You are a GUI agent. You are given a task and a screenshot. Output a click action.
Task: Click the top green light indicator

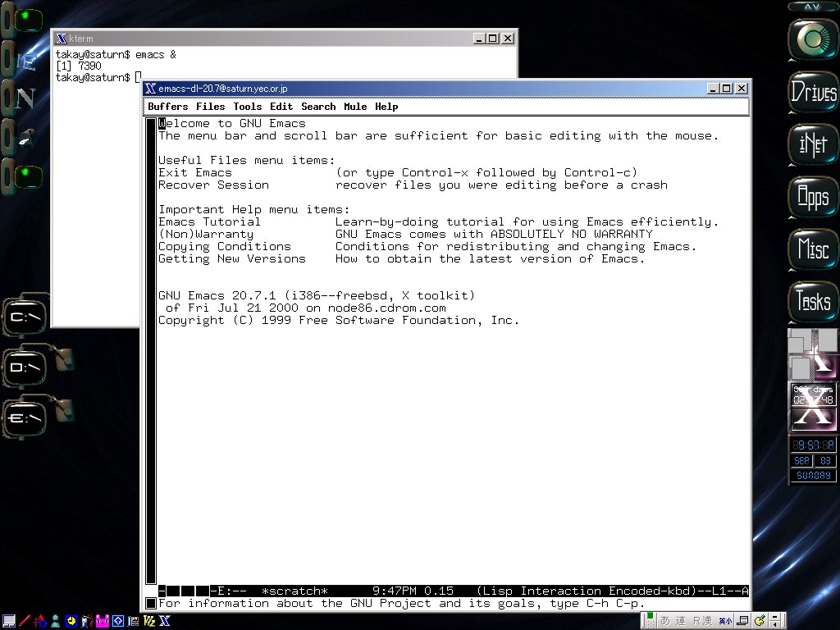tap(27, 20)
